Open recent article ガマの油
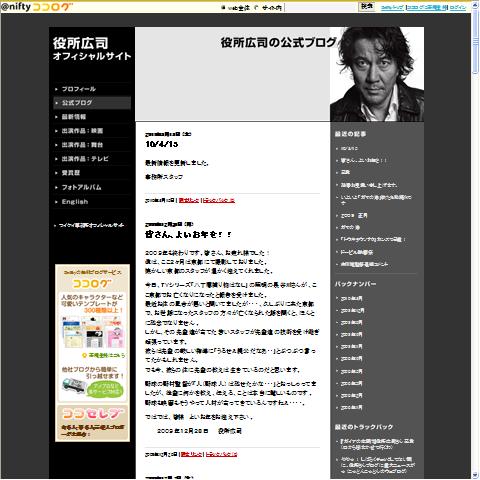Viewport: 480px width, 480px height. point(350,227)
